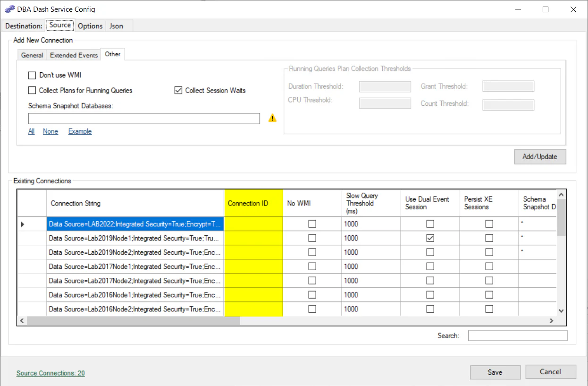Click into the Search input field
This screenshot has height=386, width=588.
[x=517, y=335]
